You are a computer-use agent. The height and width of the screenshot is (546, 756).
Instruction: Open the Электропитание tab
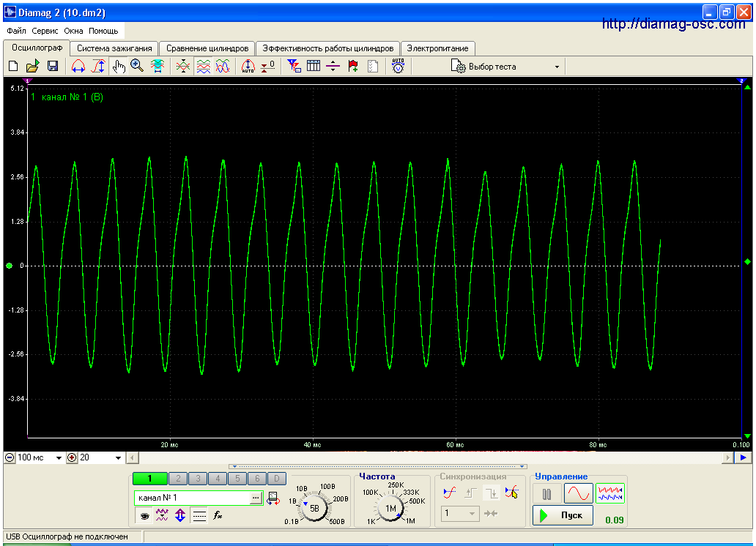(437, 48)
